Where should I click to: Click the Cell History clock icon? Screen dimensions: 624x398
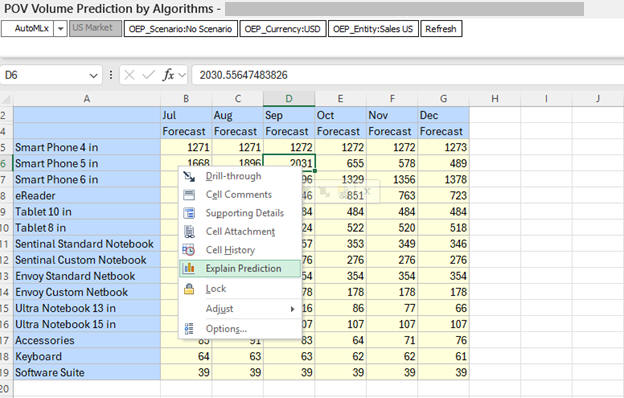189,250
